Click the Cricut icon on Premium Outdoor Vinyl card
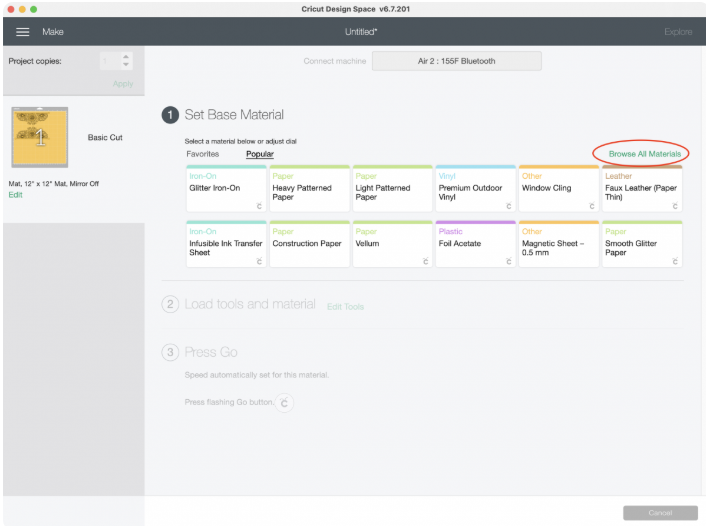This screenshot has width=706, height=526. point(508,206)
